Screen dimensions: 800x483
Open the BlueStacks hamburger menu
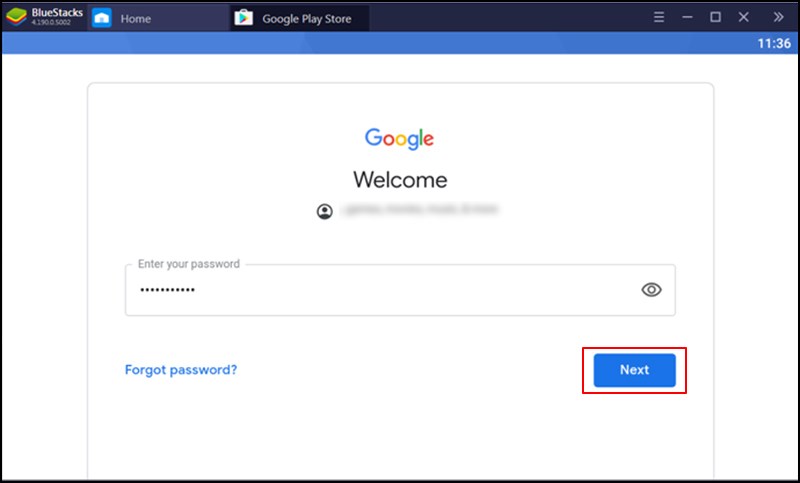click(658, 18)
